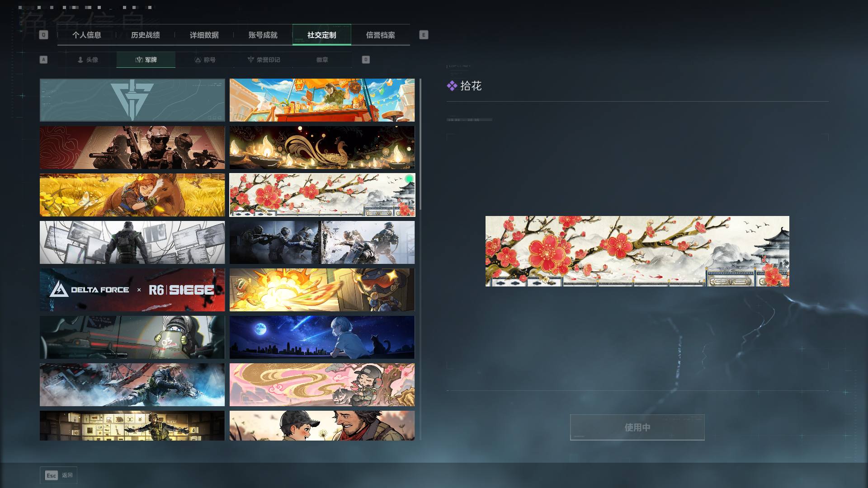Click the dog tag list scrollbar
The image size is (868, 488).
coord(420,144)
